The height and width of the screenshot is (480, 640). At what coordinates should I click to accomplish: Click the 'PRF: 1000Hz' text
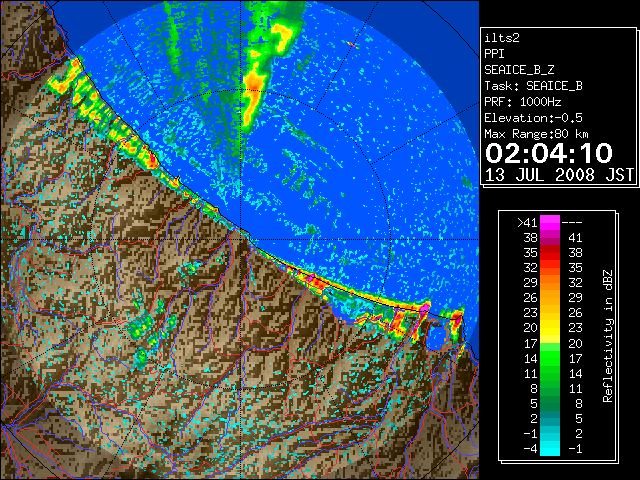tap(522, 102)
